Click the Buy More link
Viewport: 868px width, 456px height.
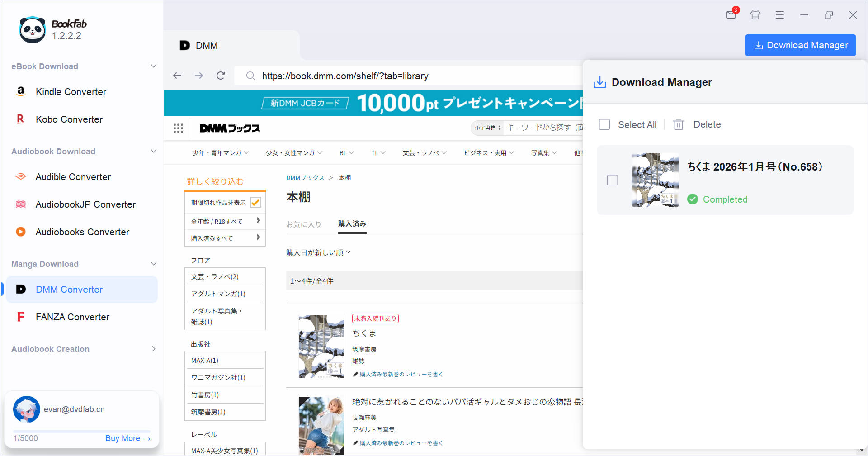click(128, 438)
